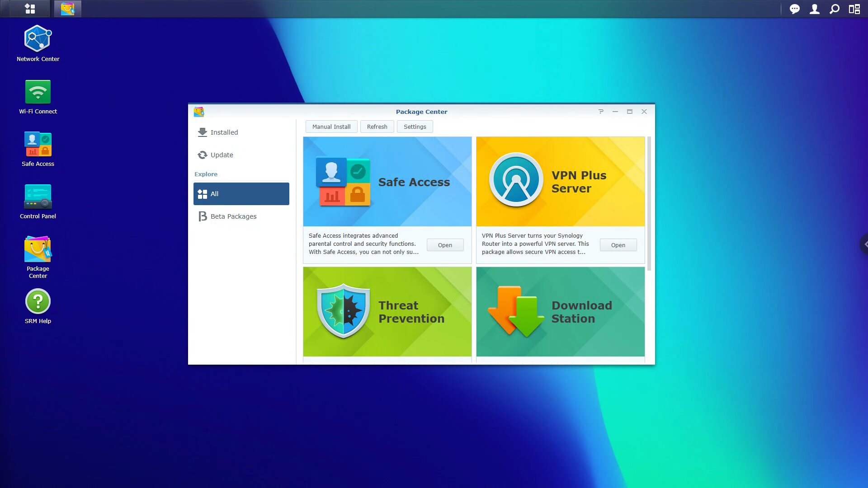Maximize the Package Center window

click(630, 112)
